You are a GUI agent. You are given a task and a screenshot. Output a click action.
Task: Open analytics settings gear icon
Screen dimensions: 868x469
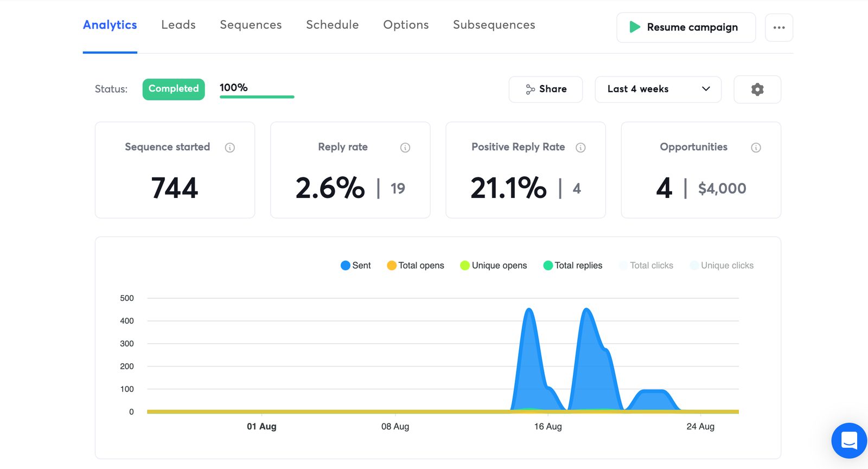(x=757, y=89)
